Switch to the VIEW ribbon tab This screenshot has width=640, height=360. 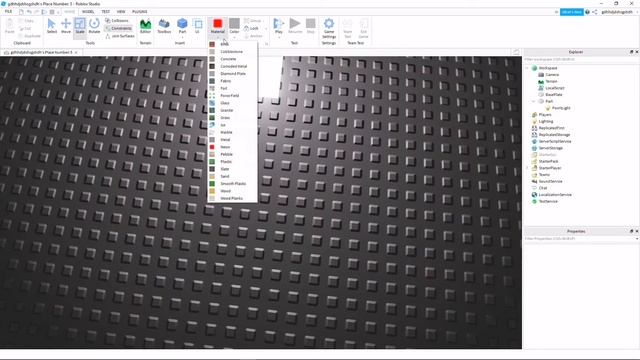click(121, 11)
